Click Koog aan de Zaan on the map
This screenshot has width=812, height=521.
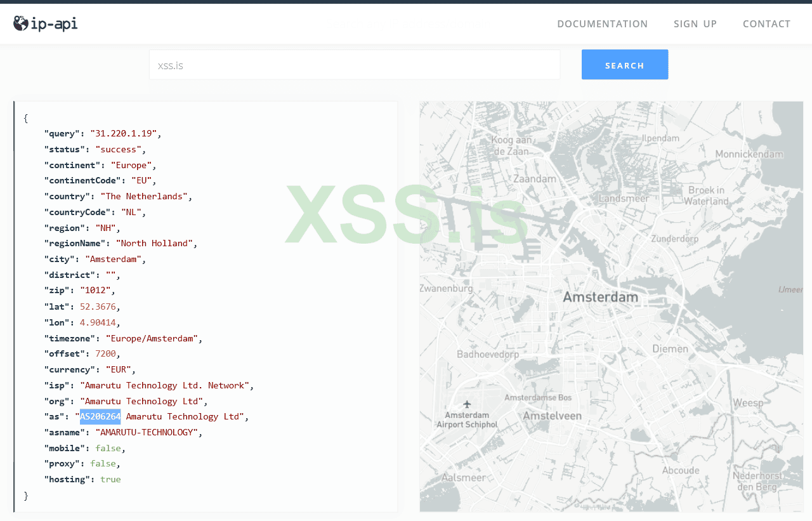pos(511,145)
